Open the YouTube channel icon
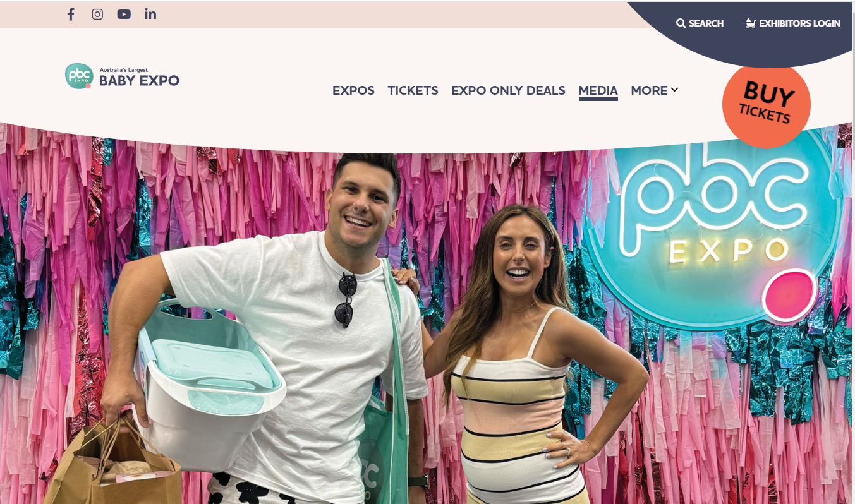The width and height of the screenshot is (855, 504). click(124, 14)
